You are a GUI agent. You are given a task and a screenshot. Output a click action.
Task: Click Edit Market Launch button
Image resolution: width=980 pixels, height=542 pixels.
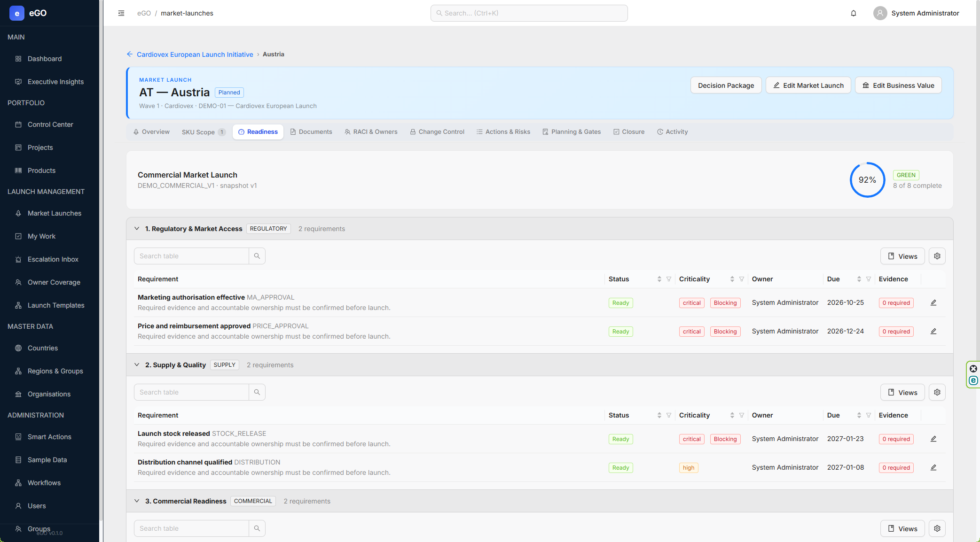pyautogui.click(x=808, y=85)
